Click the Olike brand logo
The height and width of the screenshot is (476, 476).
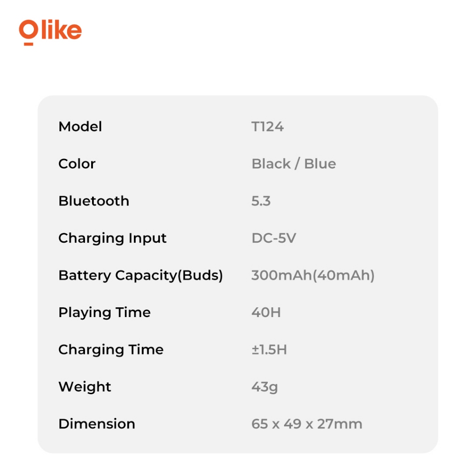tap(50, 32)
